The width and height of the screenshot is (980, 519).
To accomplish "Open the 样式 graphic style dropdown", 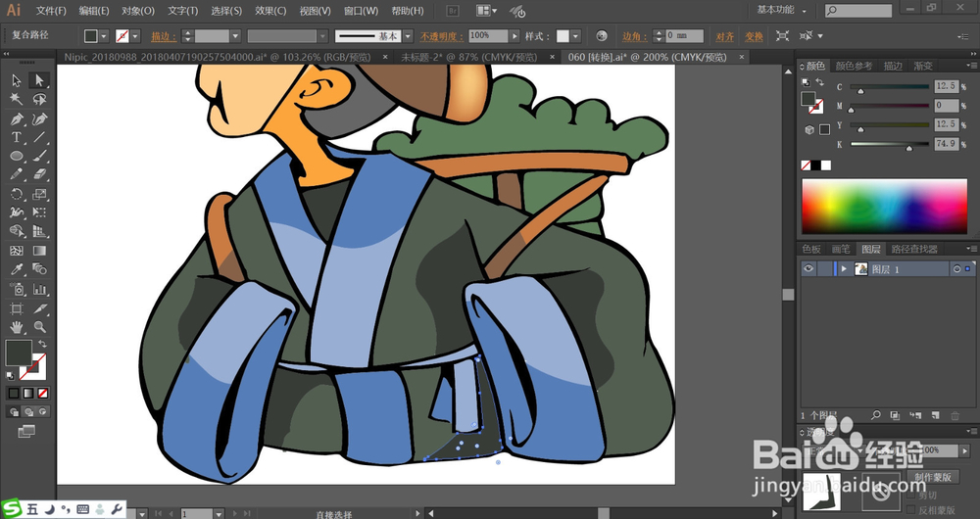I will tap(575, 36).
